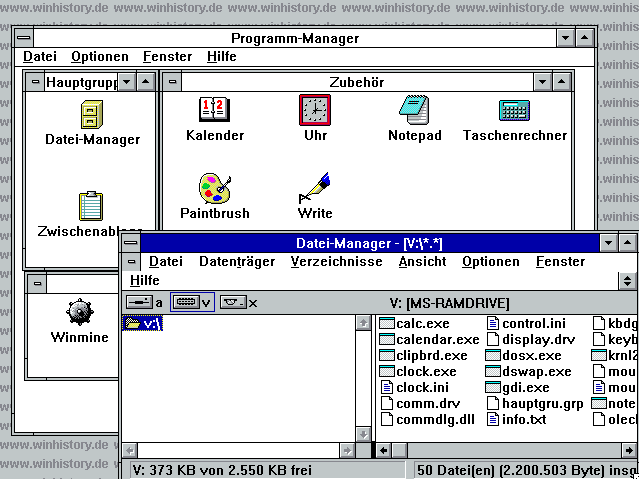Select RAM drive v icon

pos(186,302)
